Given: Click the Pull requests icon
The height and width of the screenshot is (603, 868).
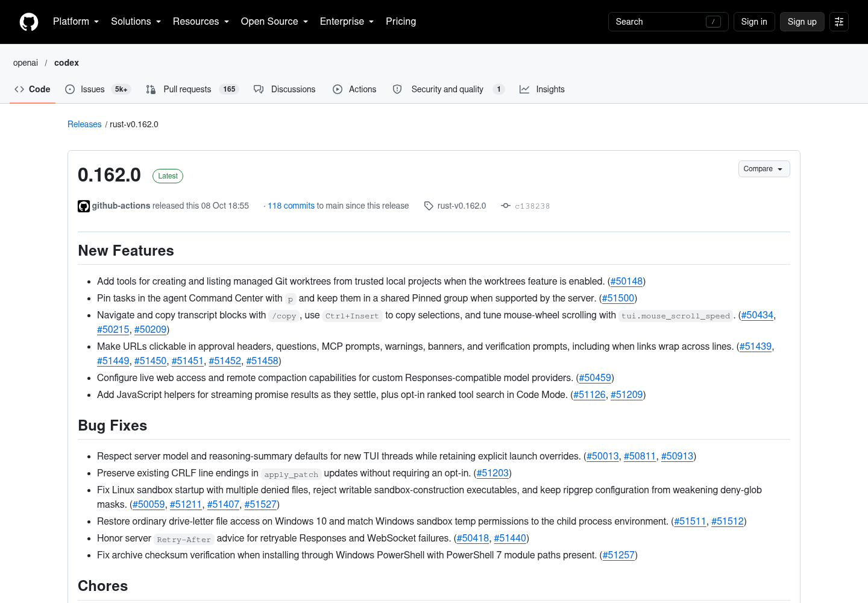Looking at the screenshot, I should (x=151, y=89).
